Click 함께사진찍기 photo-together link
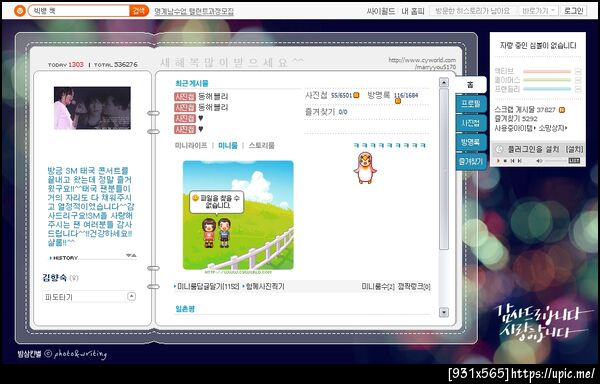 [264, 286]
